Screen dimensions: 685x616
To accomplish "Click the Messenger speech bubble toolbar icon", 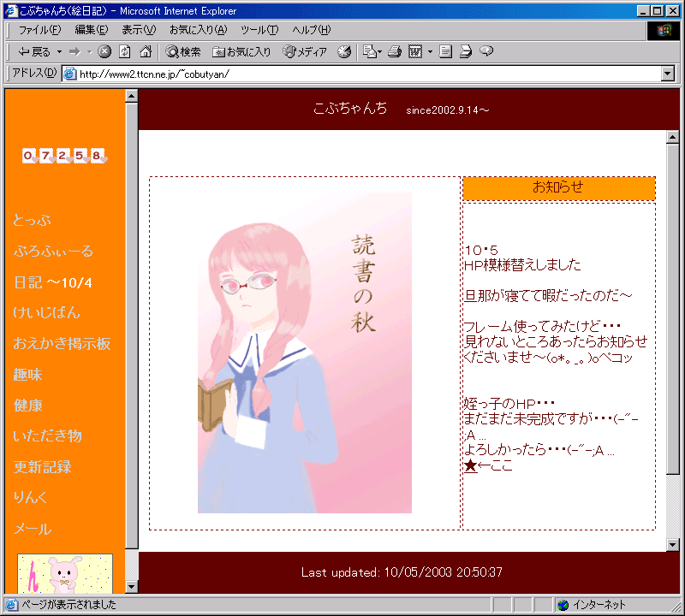I will (x=486, y=51).
